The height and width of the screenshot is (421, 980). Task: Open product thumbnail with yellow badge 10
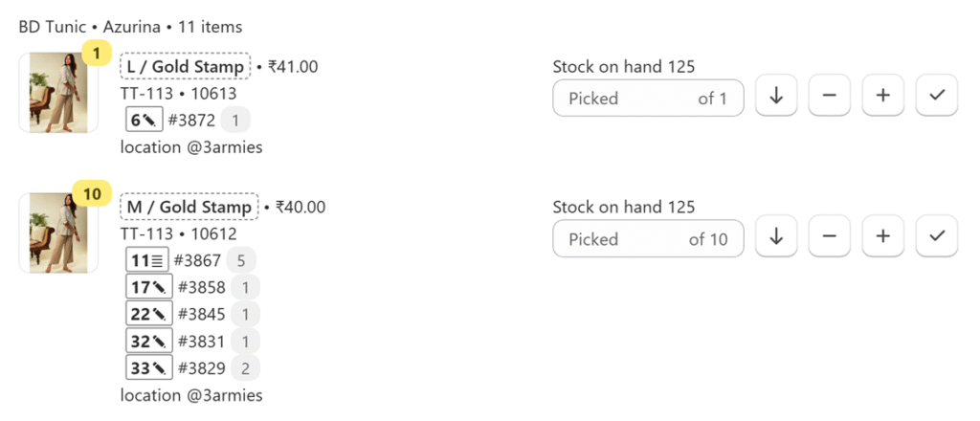tap(58, 233)
